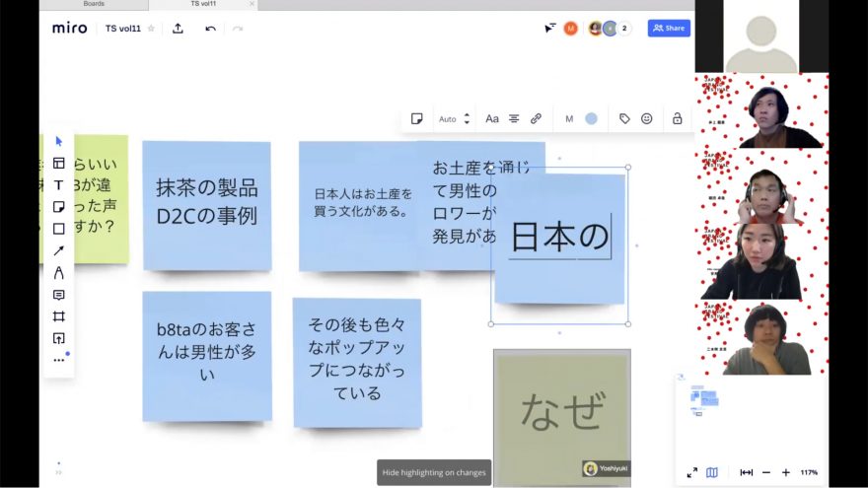The width and height of the screenshot is (868, 488).
Task: Redo the last action
Action: 238,29
